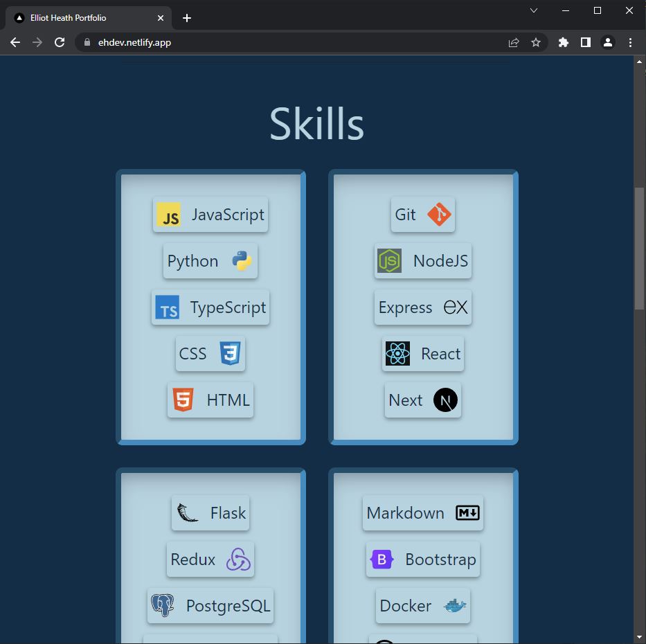646x644 pixels.
Task: Click the Next.js circle logo
Action: tap(446, 400)
